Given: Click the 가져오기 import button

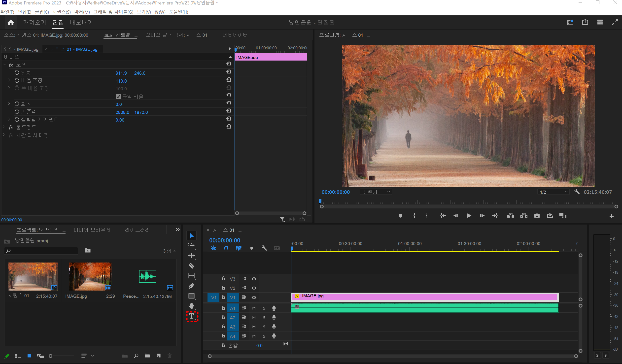Looking at the screenshot, I should click(x=35, y=23).
